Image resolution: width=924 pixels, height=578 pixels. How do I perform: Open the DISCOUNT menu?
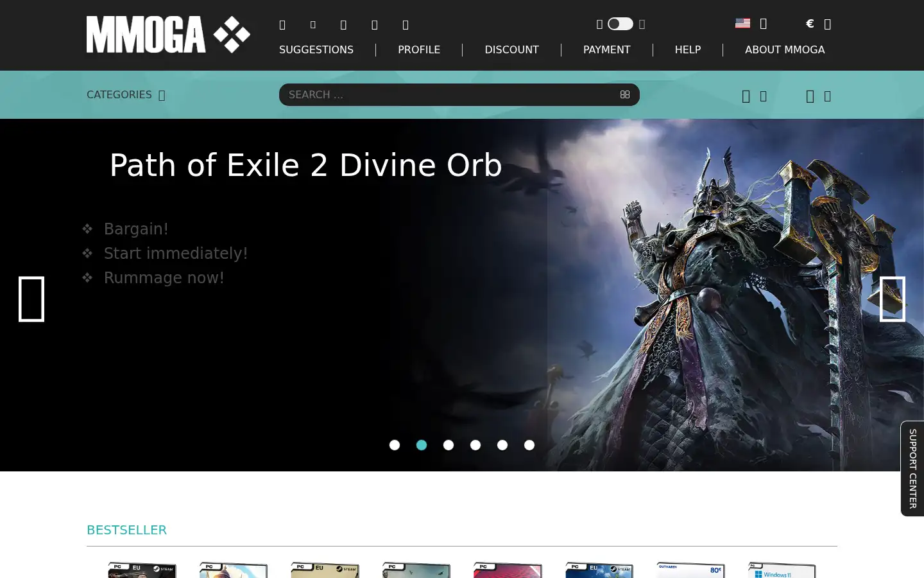coord(511,49)
